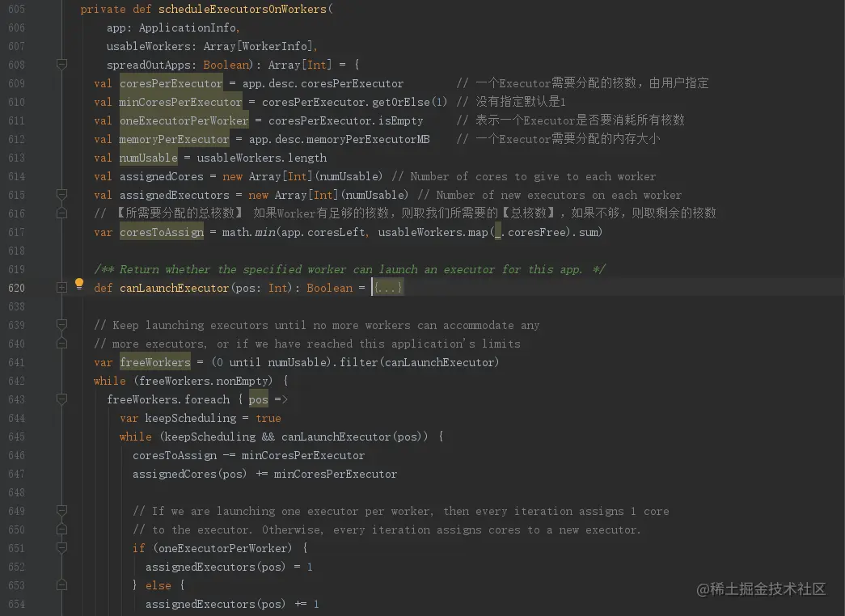Image resolution: width=845 pixels, height=616 pixels.
Task: Collapse fold end marker on line 640
Action: pos(62,344)
